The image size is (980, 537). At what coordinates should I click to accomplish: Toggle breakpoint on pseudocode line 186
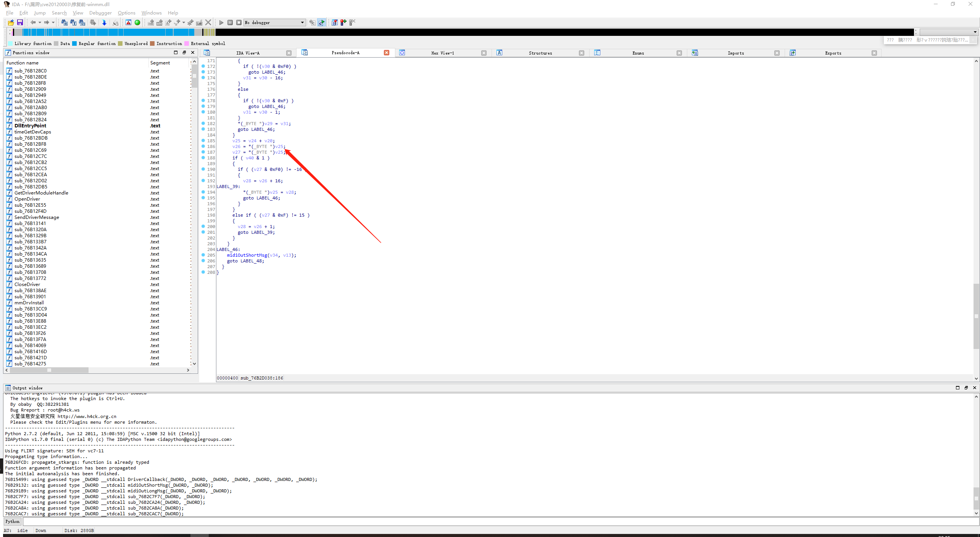point(203,146)
